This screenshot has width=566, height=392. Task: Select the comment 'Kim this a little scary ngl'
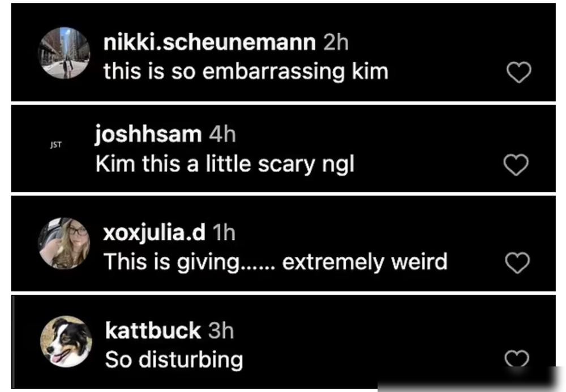point(225,165)
